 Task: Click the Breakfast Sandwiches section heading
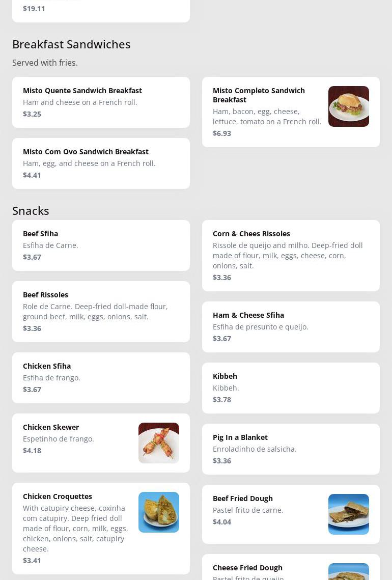71,44
